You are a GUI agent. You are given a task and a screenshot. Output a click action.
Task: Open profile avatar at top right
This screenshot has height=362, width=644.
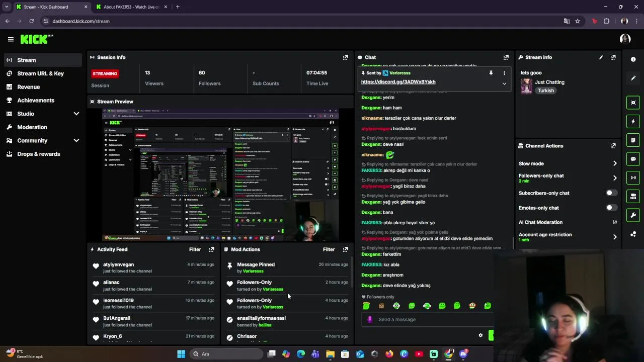click(625, 39)
